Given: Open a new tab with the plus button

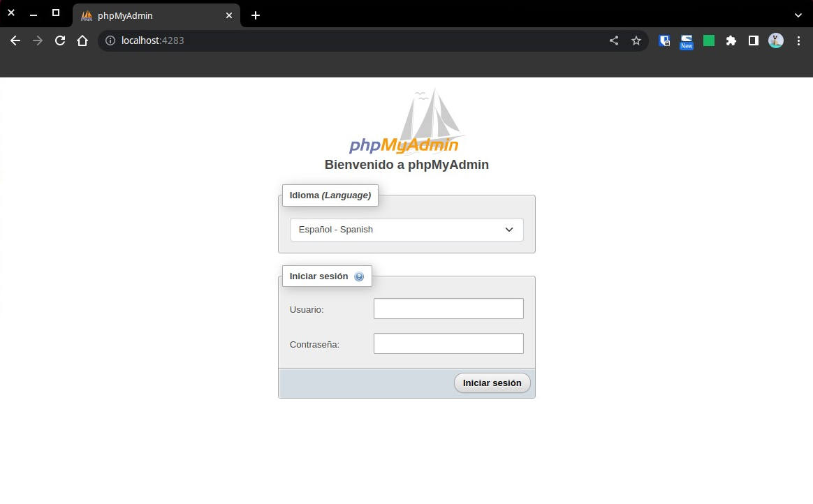Looking at the screenshot, I should click(256, 15).
